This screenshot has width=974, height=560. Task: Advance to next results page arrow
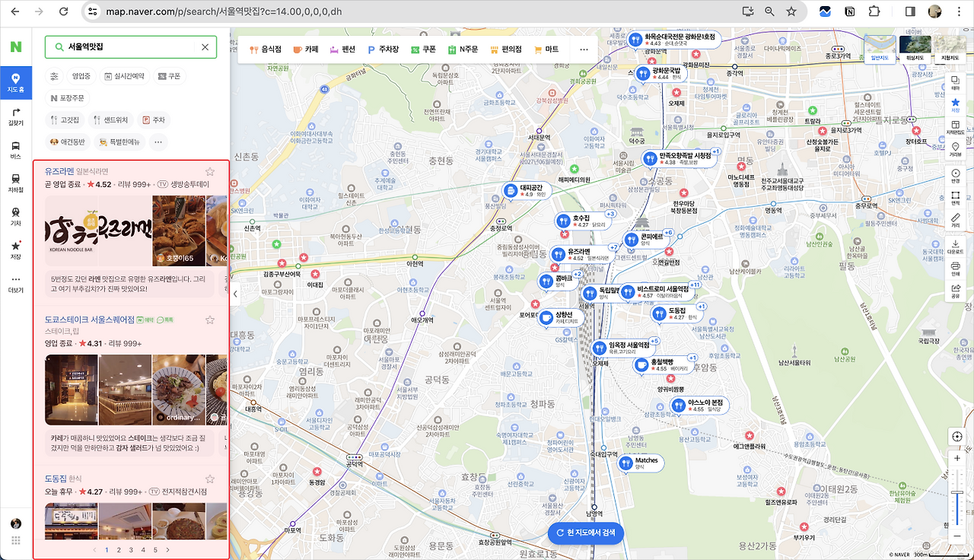pyautogui.click(x=167, y=549)
